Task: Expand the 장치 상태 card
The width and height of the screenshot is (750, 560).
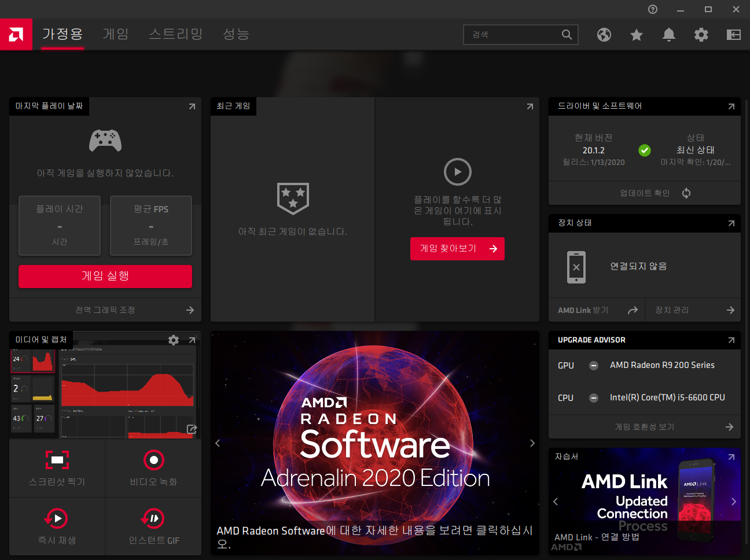Action: tap(731, 223)
